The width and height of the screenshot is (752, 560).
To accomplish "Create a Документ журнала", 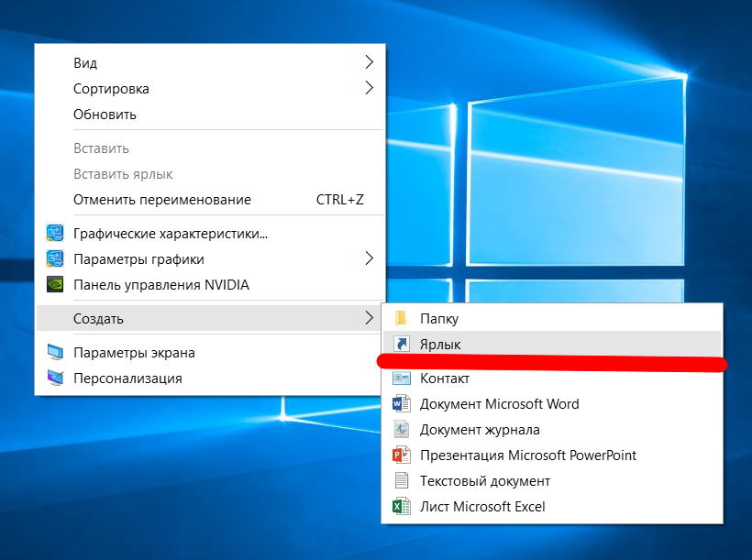I will (x=552, y=430).
